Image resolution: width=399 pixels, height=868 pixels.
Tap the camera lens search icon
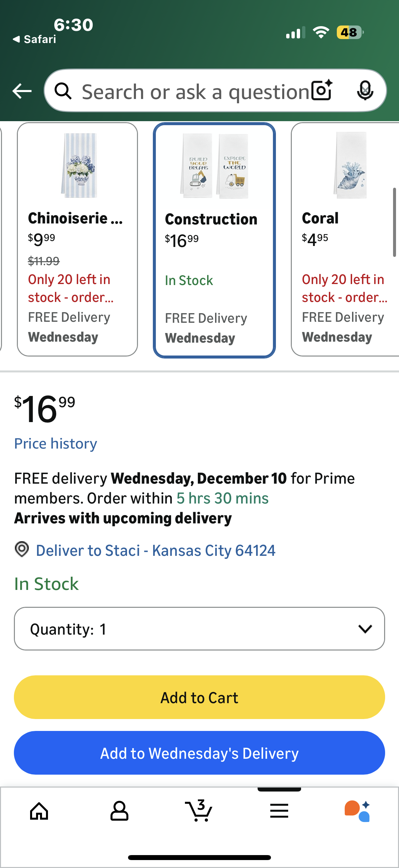[322, 90]
